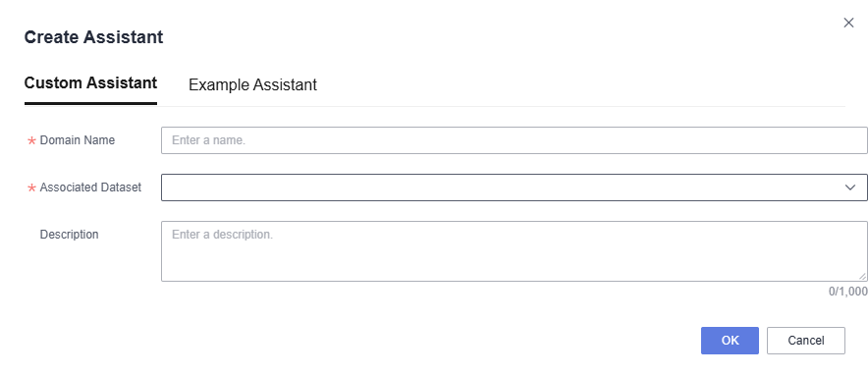The image size is (868, 375).
Task: Click the 0/1,000 character counter
Action: tap(847, 292)
